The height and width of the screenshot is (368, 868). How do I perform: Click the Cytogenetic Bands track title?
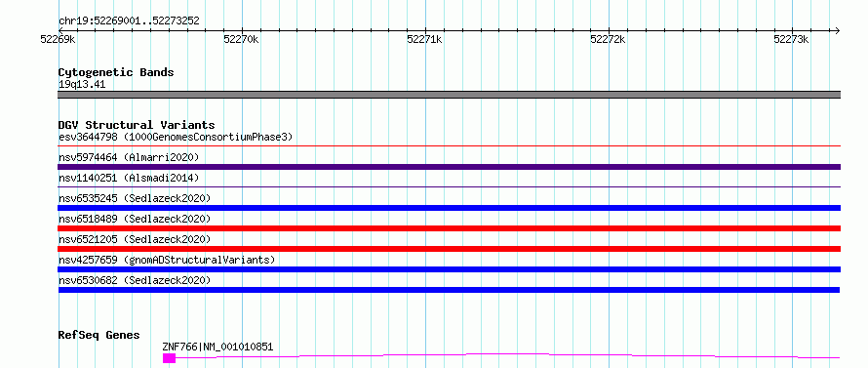point(116,72)
